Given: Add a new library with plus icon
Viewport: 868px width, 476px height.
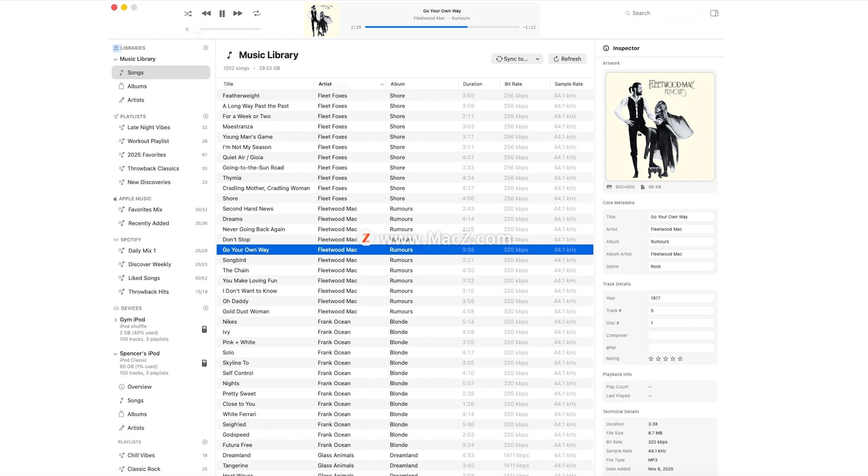Looking at the screenshot, I should point(206,48).
